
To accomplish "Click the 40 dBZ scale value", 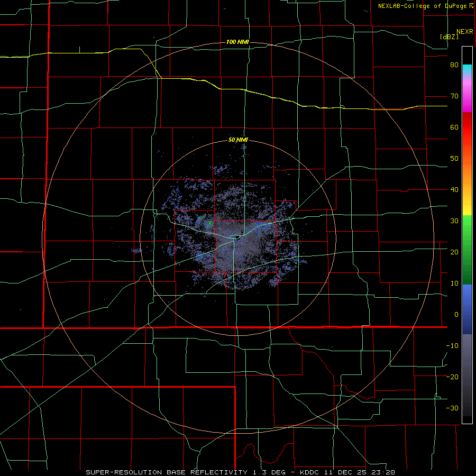I will [x=454, y=190].
